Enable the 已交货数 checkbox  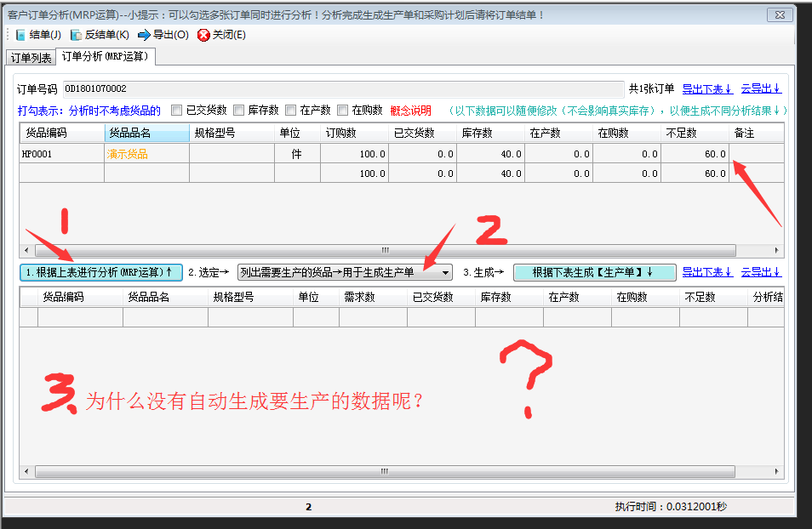point(176,110)
